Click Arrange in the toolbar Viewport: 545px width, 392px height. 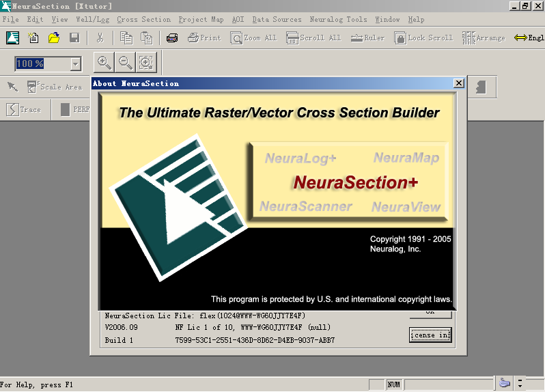coord(484,38)
